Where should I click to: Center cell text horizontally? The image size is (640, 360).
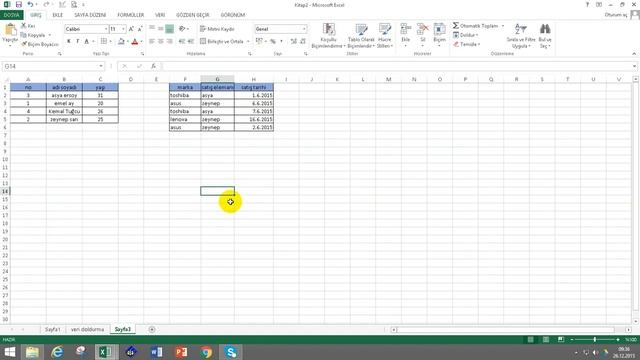pyautogui.click(x=160, y=41)
